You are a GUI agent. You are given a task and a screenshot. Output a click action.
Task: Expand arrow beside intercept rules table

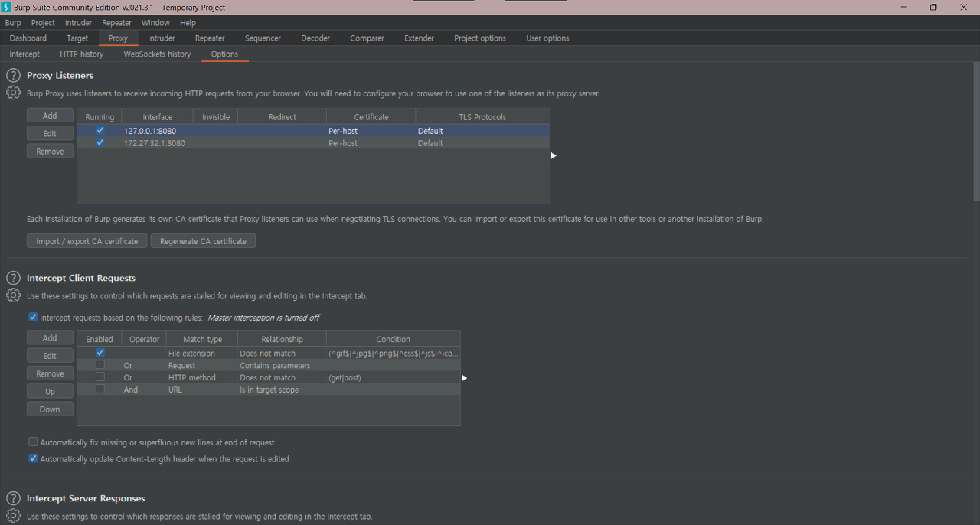(464, 377)
